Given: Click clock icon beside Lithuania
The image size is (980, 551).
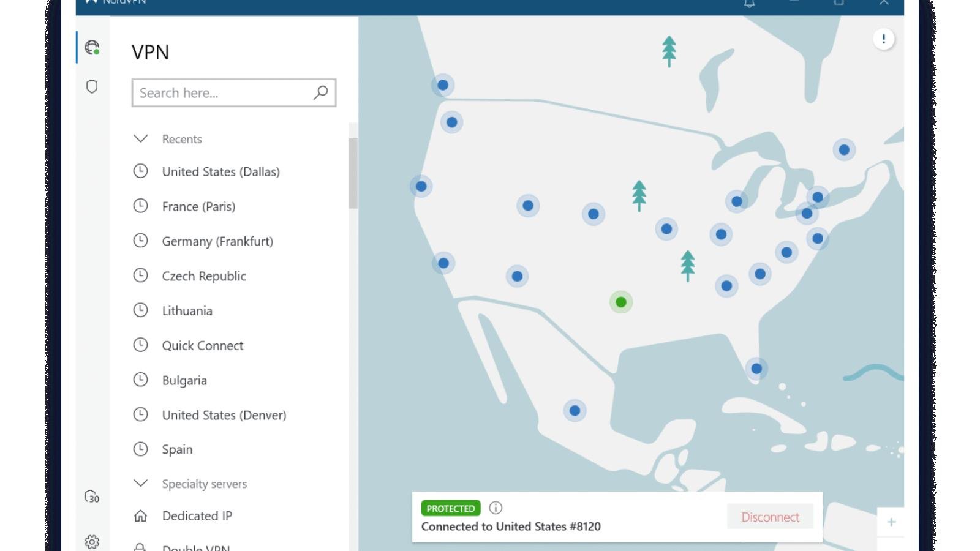Looking at the screenshot, I should coord(141,310).
